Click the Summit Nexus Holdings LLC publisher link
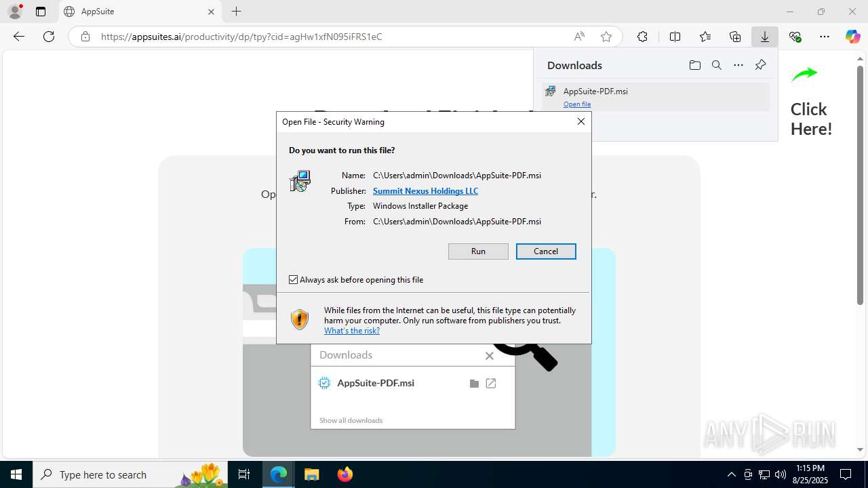 tap(425, 191)
